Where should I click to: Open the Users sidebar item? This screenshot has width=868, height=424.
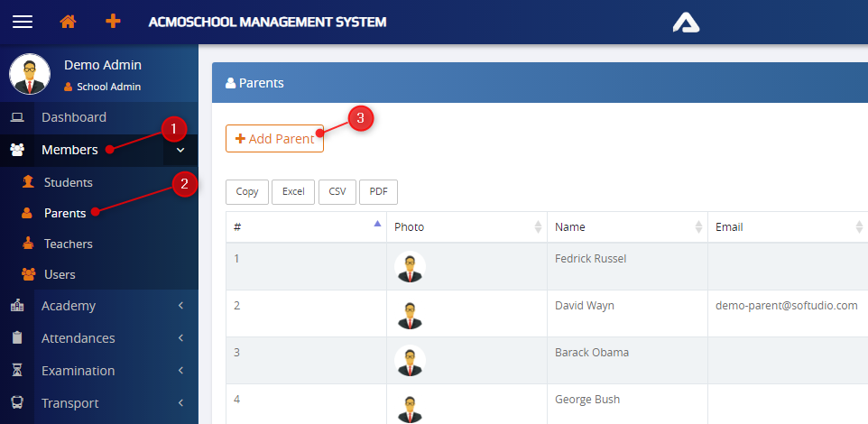point(60,274)
